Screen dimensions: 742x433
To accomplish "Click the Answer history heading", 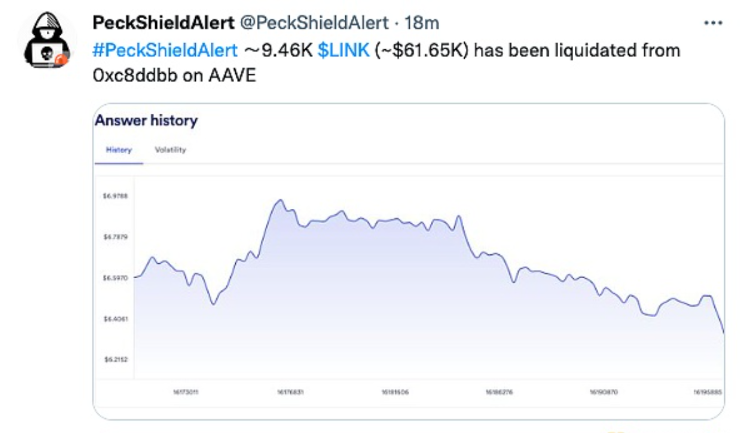I will pos(146,121).
